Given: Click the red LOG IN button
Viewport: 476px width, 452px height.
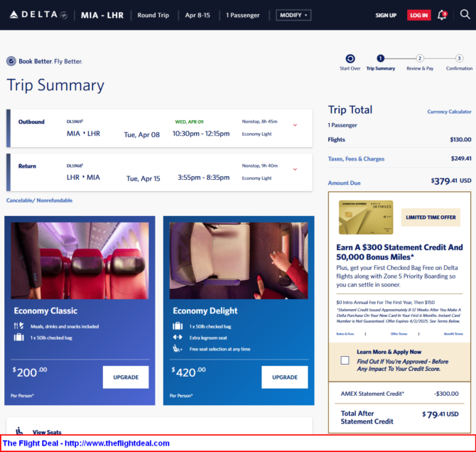Looking at the screenshot, I should pyautogui.click(x=419, y=15).
